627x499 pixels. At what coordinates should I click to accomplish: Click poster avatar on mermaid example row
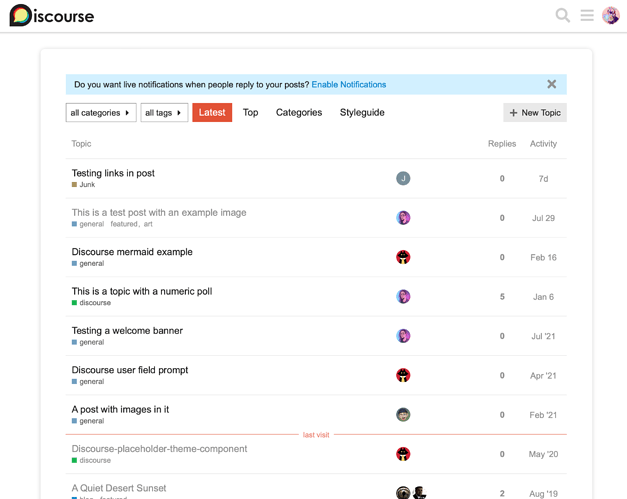(403, 257)
